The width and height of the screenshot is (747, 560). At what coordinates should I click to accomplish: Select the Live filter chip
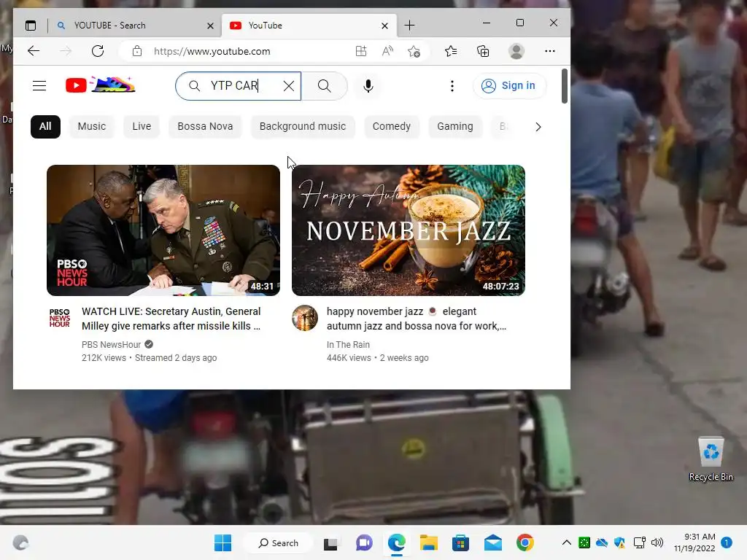tap(142, 127)
